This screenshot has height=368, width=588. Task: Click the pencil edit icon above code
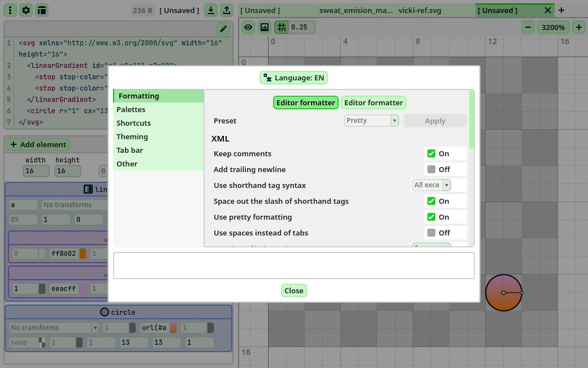[x=223, y=29]
